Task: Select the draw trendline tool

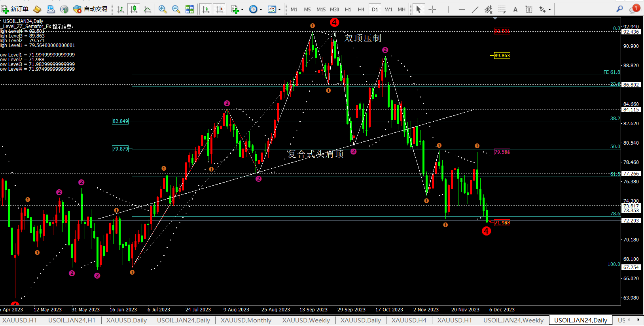Action: pyautogui.click(x=475, y=9)
